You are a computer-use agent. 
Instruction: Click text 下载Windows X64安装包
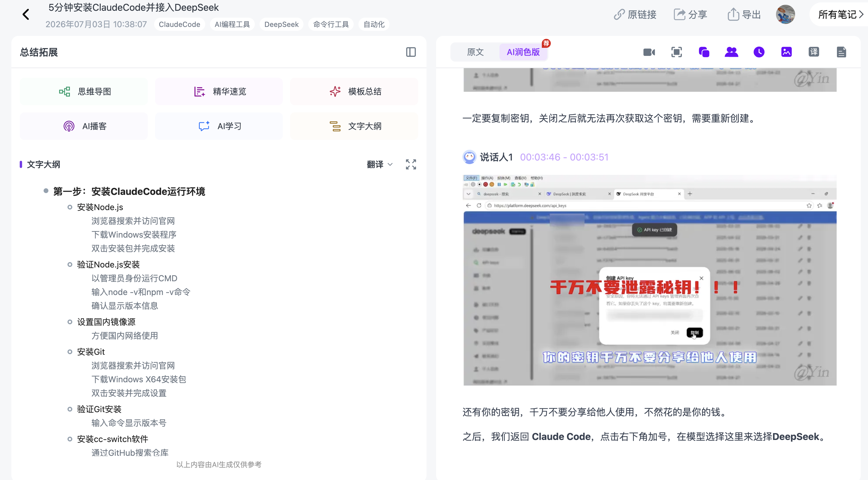pos(139,379)
